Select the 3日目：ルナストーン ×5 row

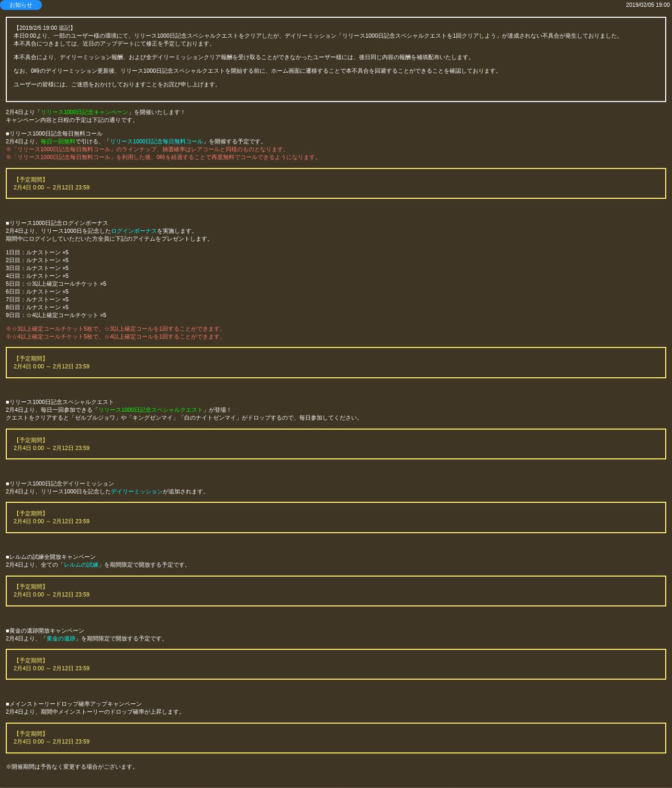[37, 268]
